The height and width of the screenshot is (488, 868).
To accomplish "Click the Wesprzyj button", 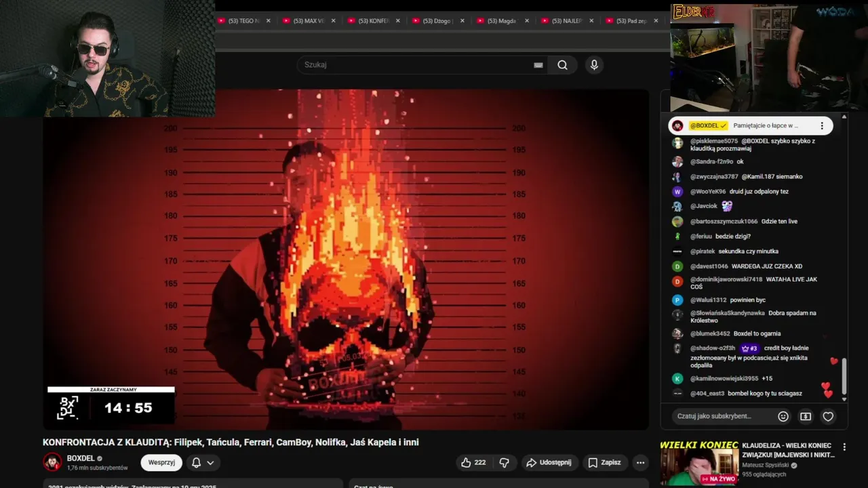I will (161, 462).
